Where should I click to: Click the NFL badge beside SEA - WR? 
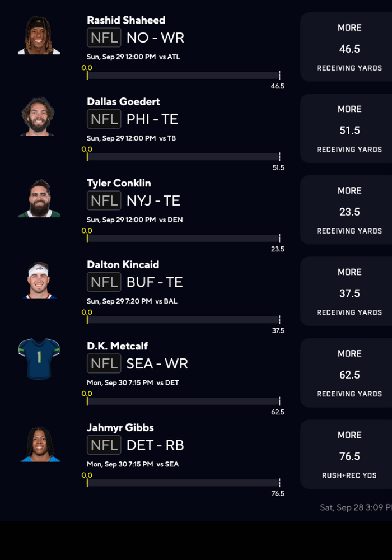(104, 363)
